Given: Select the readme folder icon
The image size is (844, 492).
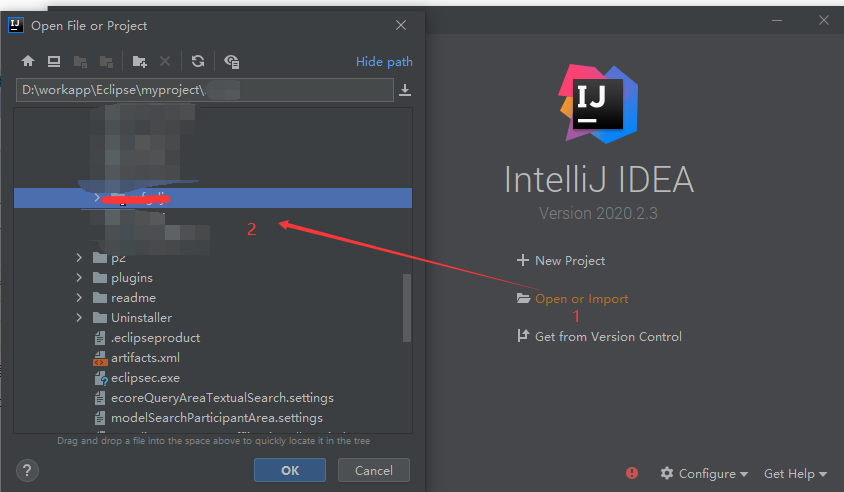Looking at the screenshot, I should pos(100,298).
